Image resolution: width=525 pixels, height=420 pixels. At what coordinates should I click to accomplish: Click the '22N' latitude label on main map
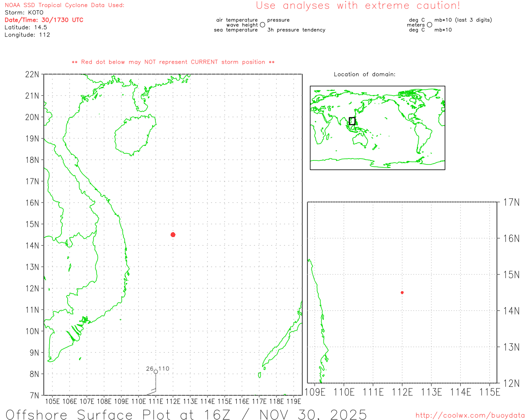click(x=32, y=75)
